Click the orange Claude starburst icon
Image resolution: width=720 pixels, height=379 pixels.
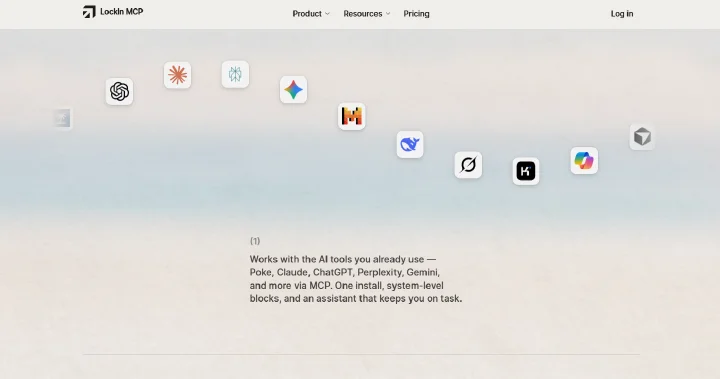click(177, 75)
